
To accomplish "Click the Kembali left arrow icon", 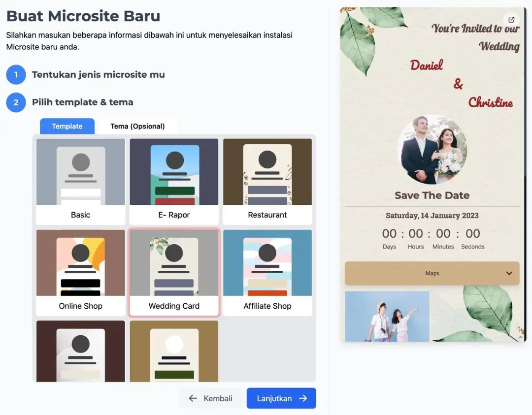I will pos(193,398).
